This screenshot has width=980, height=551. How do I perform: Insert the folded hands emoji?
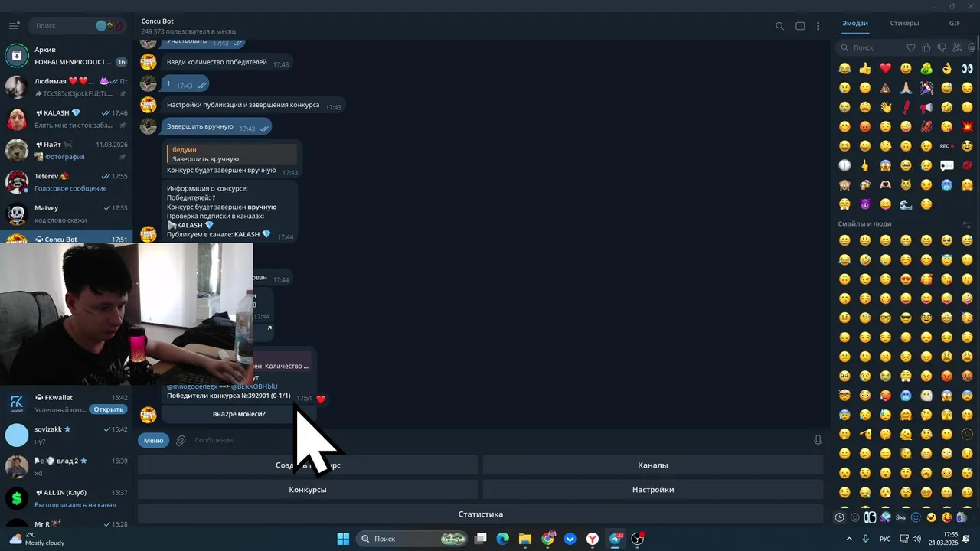point(906,88)
